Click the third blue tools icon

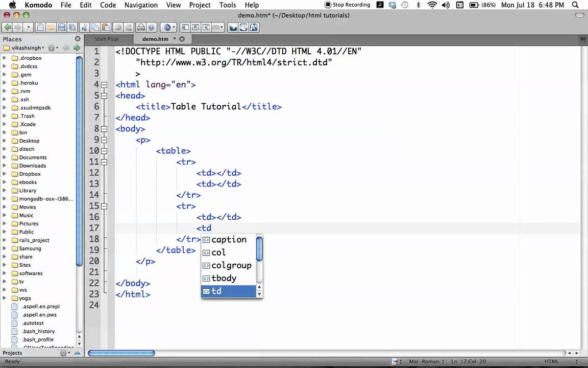254,28
